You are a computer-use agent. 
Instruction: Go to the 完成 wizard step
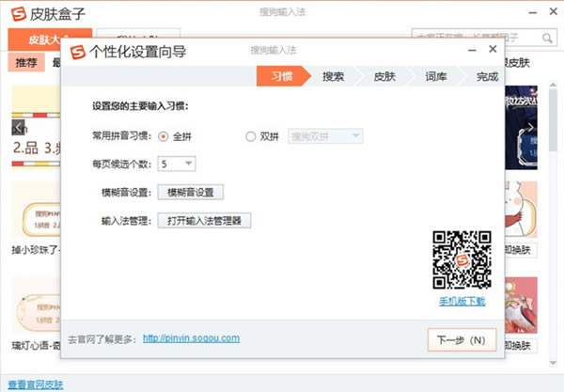(487, 76)
